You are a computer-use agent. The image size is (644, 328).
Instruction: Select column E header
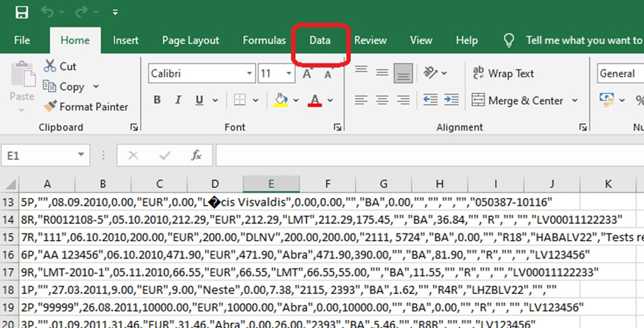pos(271,184)
